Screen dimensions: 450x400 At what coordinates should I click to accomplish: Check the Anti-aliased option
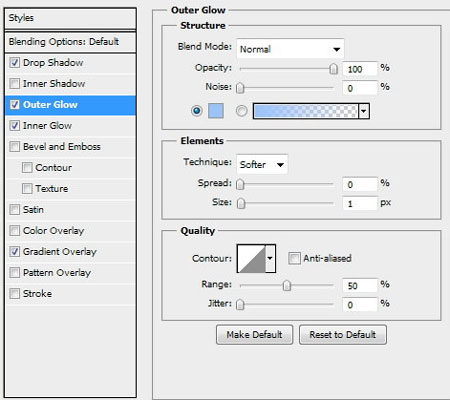pos(294,258)
